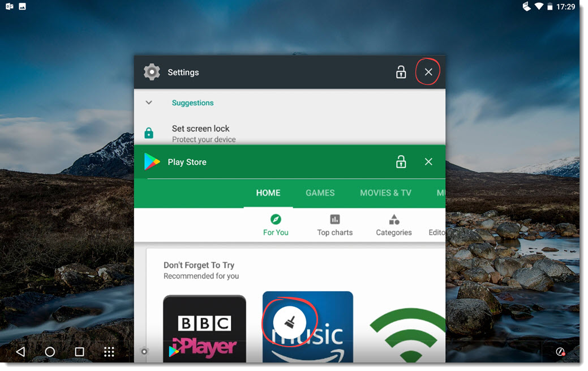Tap the Amazon Music recommendation

point(307,326)
